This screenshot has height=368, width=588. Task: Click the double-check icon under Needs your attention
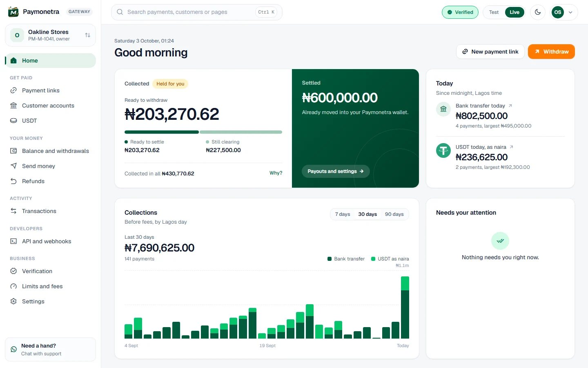(500, 241)
